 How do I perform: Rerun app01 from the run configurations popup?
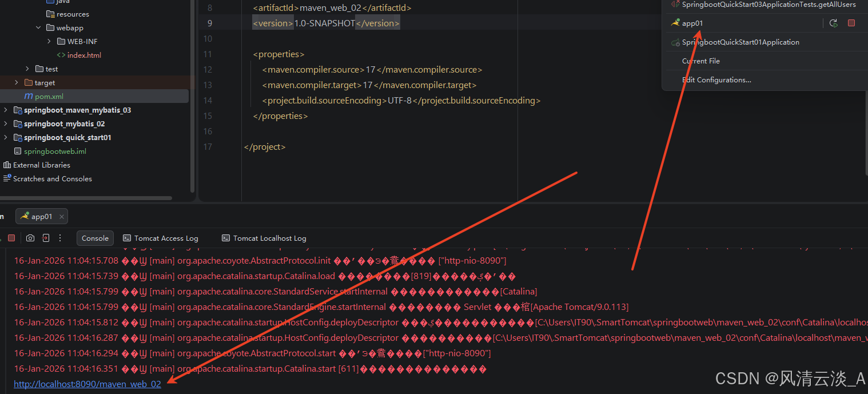[834, 23]
